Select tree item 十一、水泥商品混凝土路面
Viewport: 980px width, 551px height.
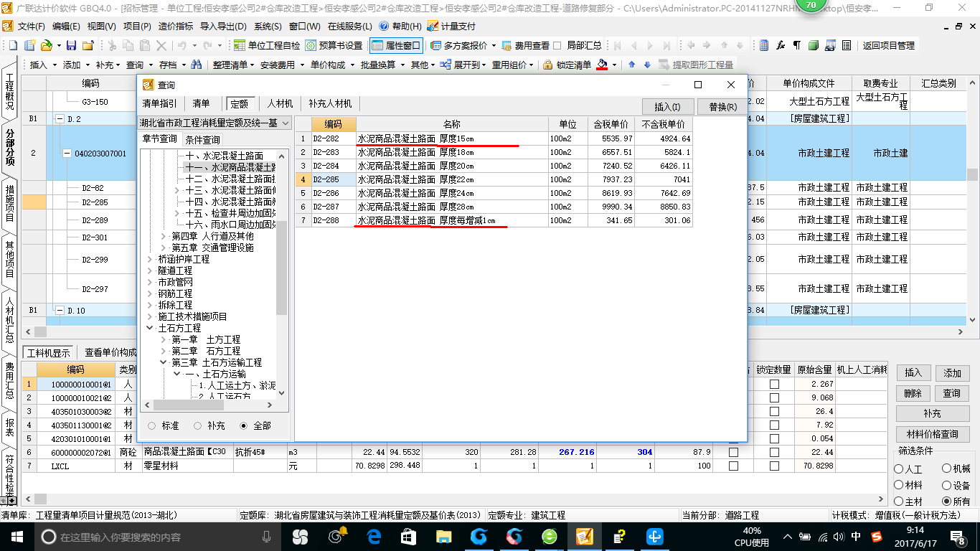coord(230,167)
